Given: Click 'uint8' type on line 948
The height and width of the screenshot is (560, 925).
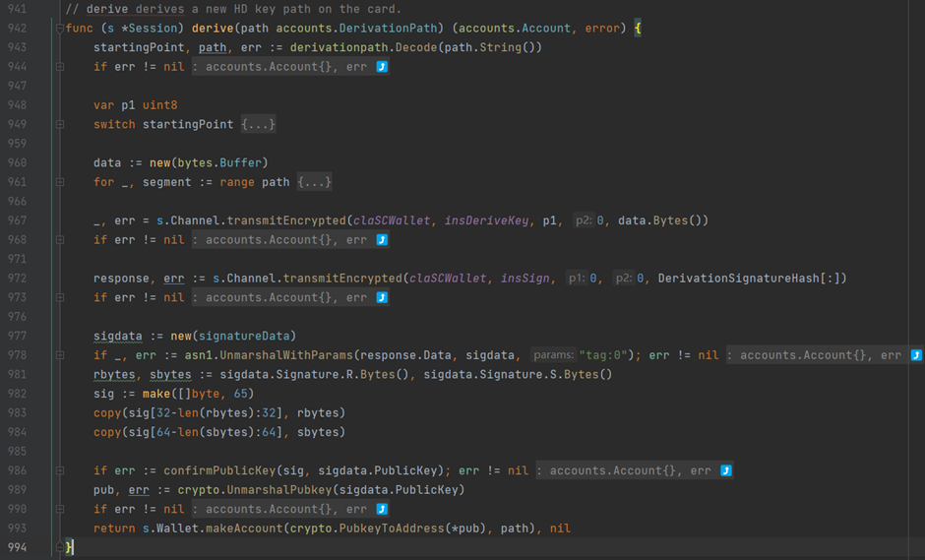Looking at the screenshot, I should point(159,105).
